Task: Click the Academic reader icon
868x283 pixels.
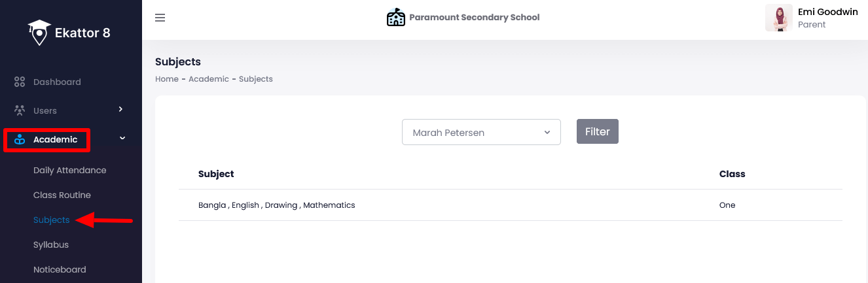Action: coord(20,139)
